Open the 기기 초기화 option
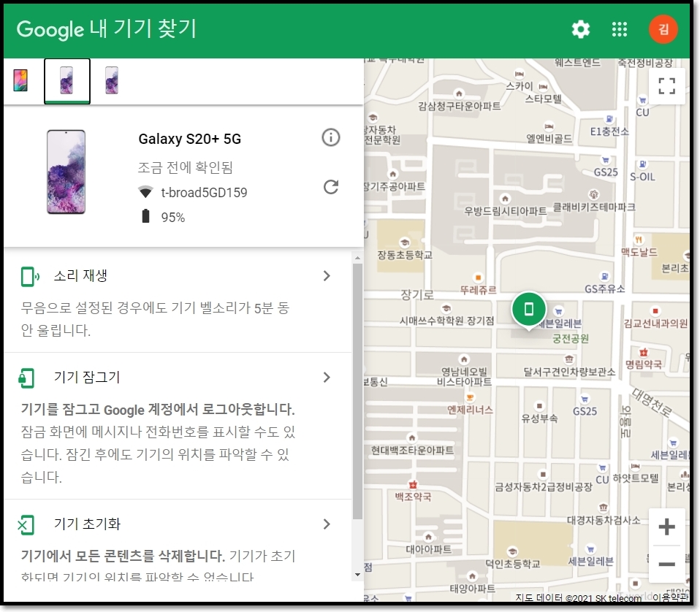 pos(178,540)
